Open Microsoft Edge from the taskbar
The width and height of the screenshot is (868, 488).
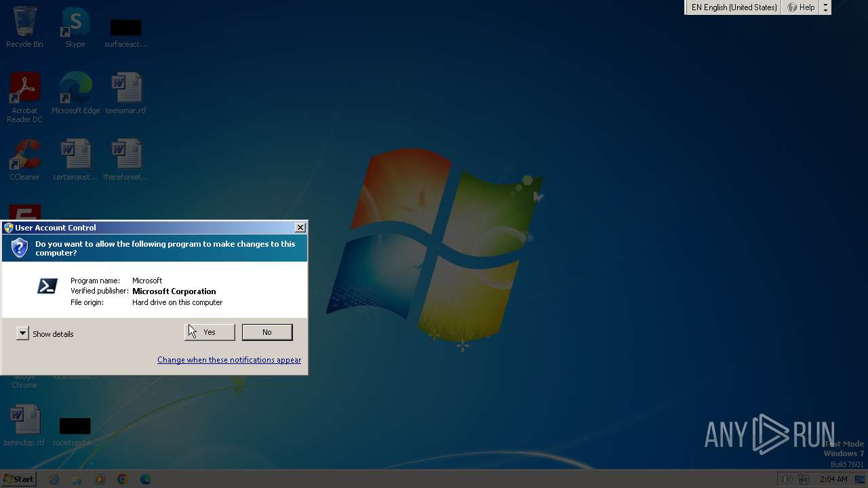(x=146, y=479)
